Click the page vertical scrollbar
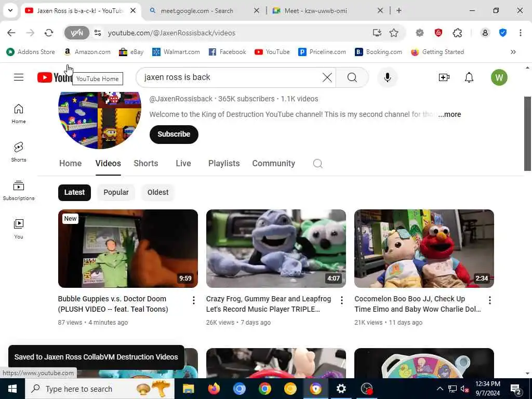The image size is (532, 399). (x=527, y=134)
